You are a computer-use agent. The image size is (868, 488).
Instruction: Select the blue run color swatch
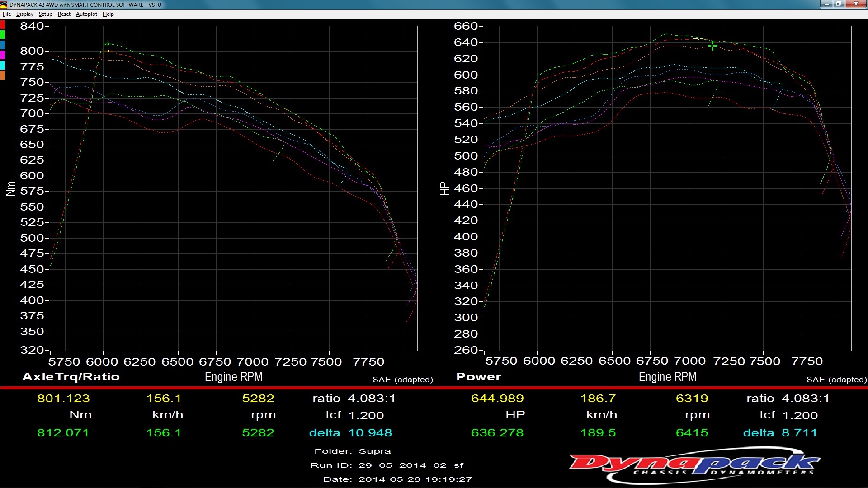pyautogui.click(x=3, y=45)
